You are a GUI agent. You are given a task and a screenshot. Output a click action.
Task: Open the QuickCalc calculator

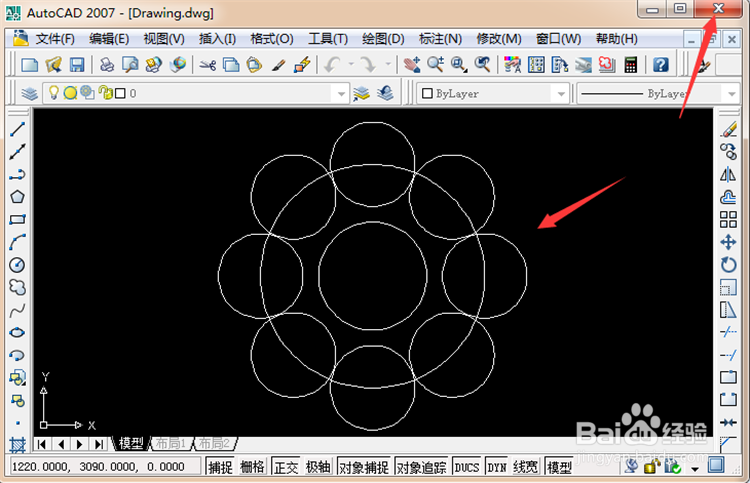[631, 65]
